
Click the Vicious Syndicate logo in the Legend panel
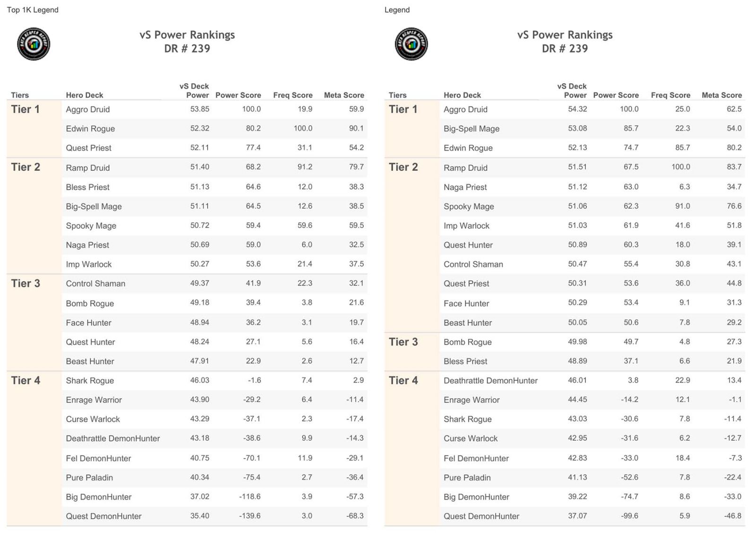411,44
